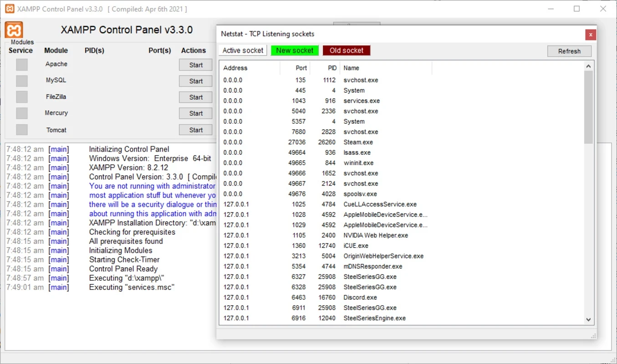The height and width of the screenshot is (364, 617).
Task: Select the Discord.exe socket entry
Action: (x=360, y=298)
